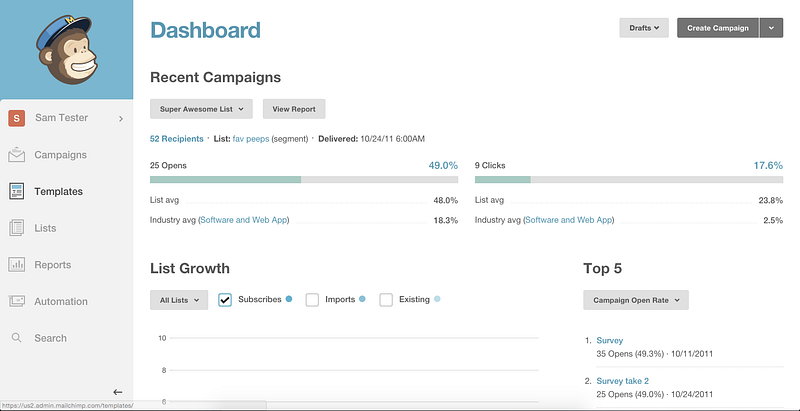Collapse sidebar with the left arrow
Screen dimensions: 800x411
click(x=117, y=392)
